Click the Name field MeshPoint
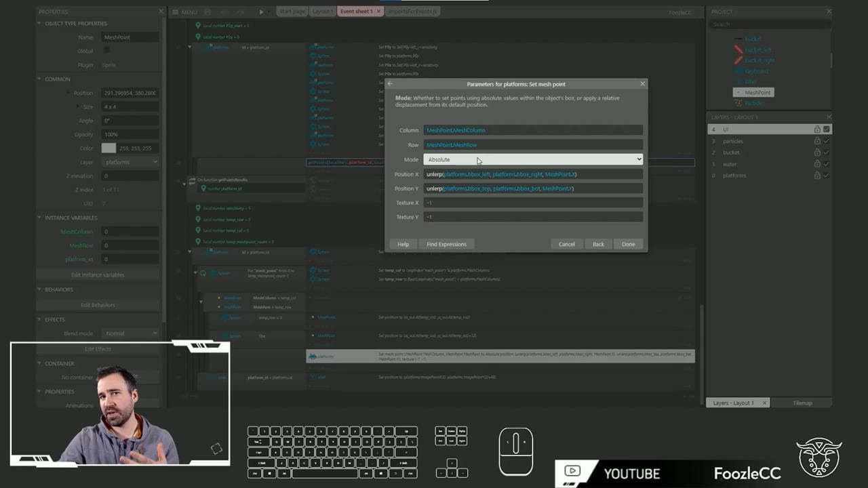This screenshot has width=868, height=488. click(130, 37)
